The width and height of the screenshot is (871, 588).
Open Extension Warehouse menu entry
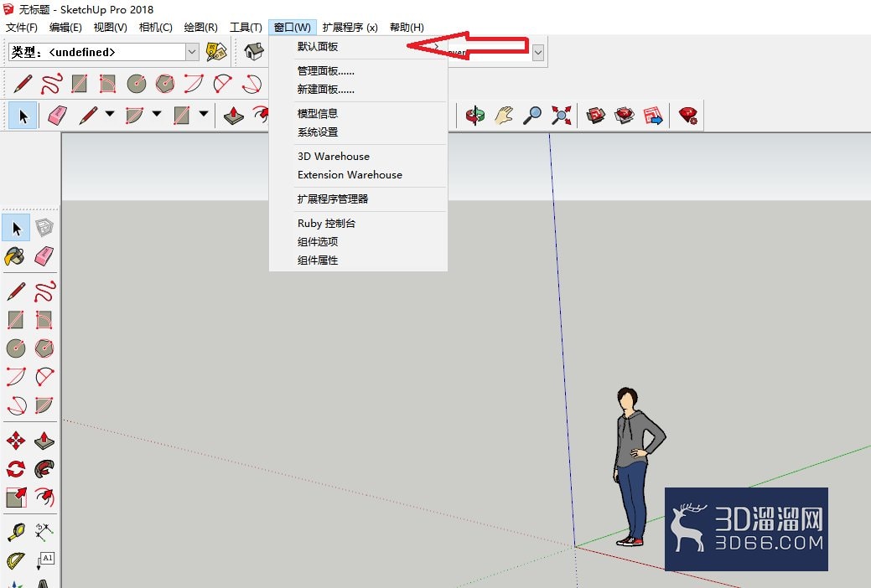coord(358,175)
